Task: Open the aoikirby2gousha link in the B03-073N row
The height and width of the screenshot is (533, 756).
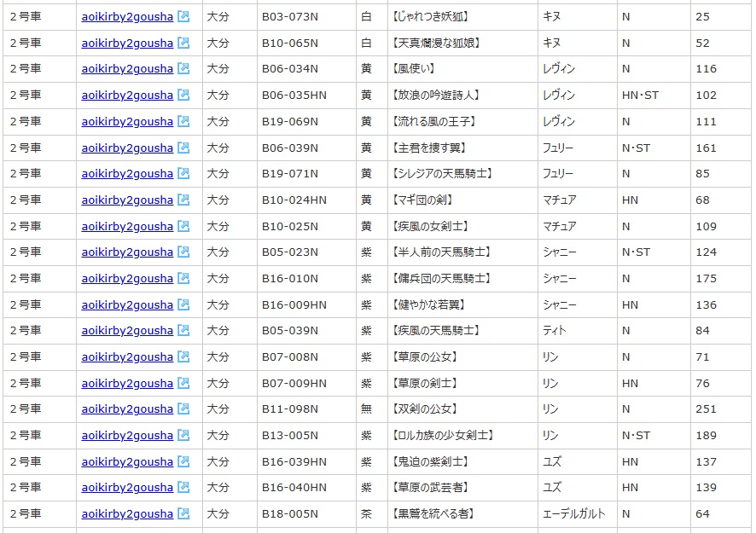Action: click(127, 17)
